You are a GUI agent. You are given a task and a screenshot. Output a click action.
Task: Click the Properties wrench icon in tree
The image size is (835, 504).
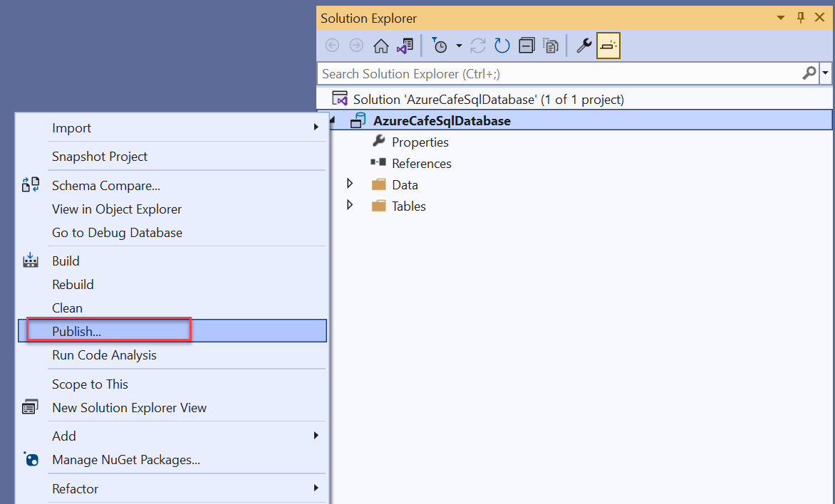(x=378, y=141)
